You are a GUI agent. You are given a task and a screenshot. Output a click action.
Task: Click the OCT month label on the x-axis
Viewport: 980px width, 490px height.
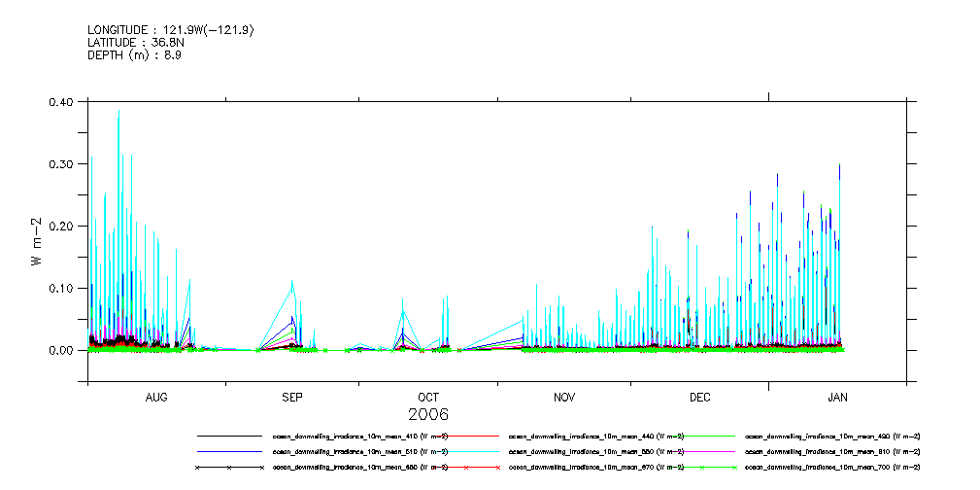[428, 398]
